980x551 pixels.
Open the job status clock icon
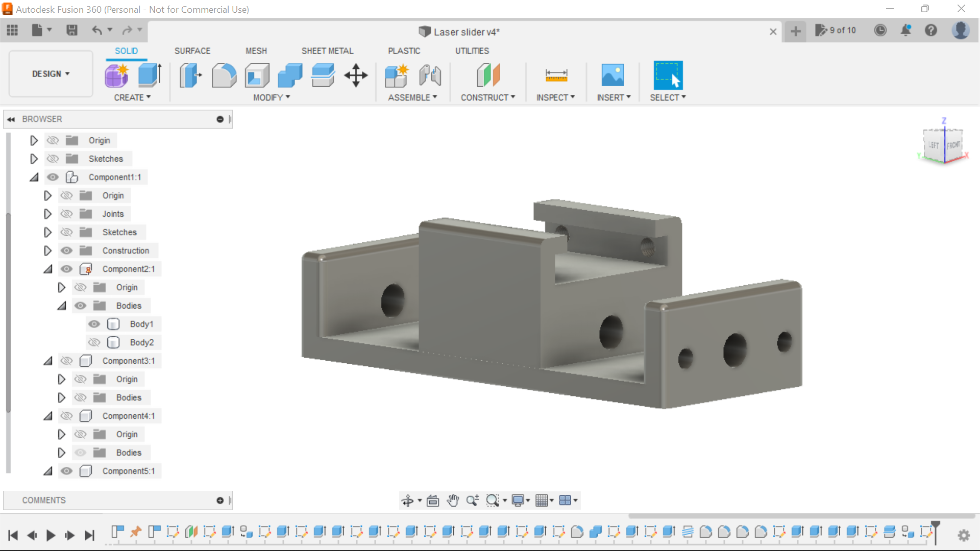880,30
